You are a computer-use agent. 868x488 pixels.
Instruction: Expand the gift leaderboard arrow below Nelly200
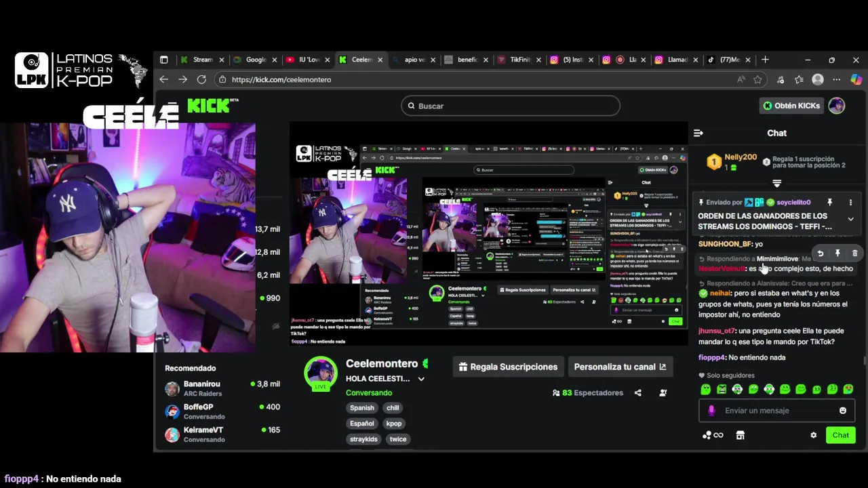pos(777,183)
